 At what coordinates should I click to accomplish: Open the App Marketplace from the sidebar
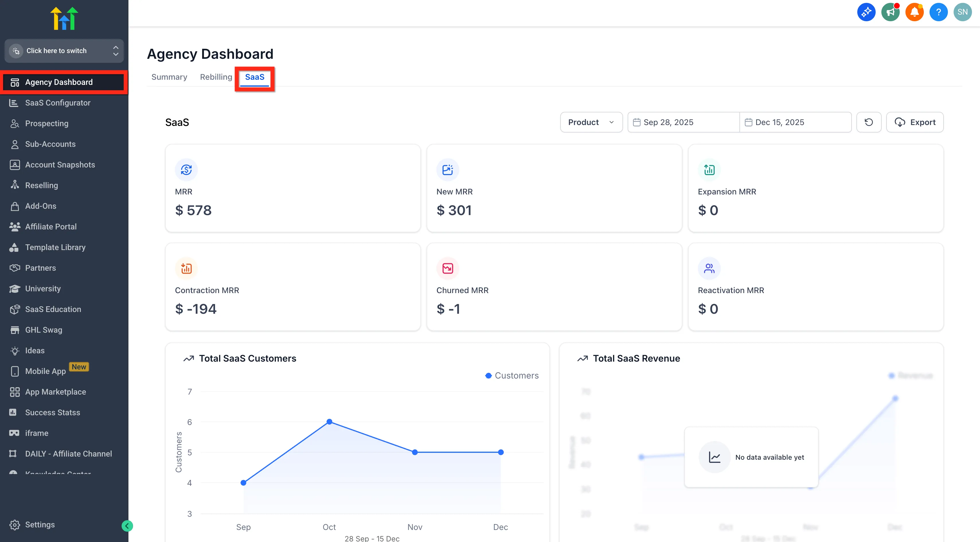coord(55,392)
